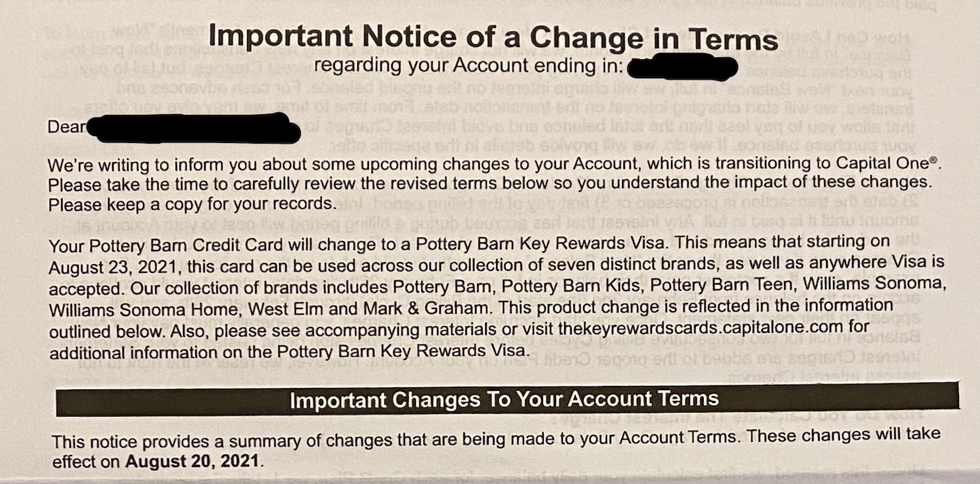
Task: Click "Please keep a copy for your records" sentence
Action: point(193,204)
